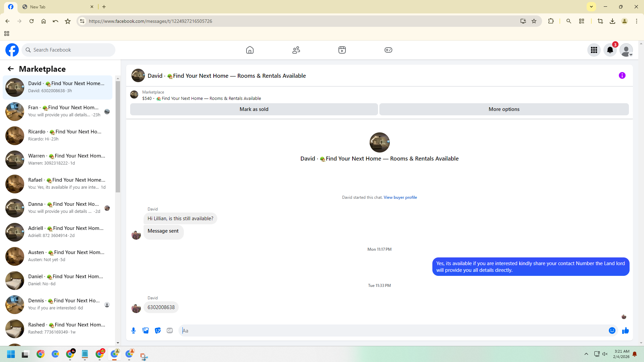Viewport: 644px width, 362px height.
Task: Go to Facebook Home tab
Action: point(250,50)
